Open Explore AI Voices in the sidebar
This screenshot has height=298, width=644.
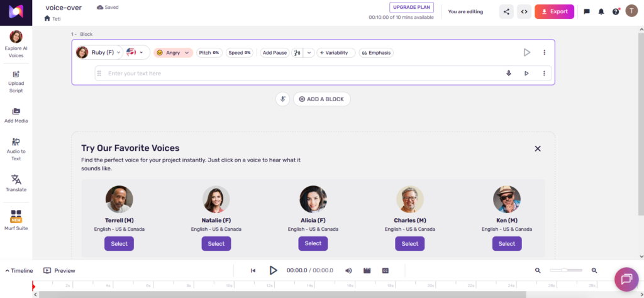point(16,45)
